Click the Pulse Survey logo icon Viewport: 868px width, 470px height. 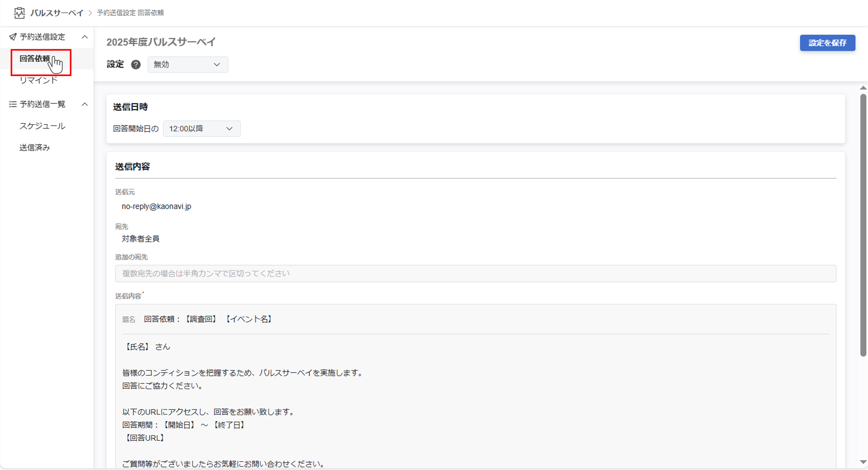tap(20, 13)
